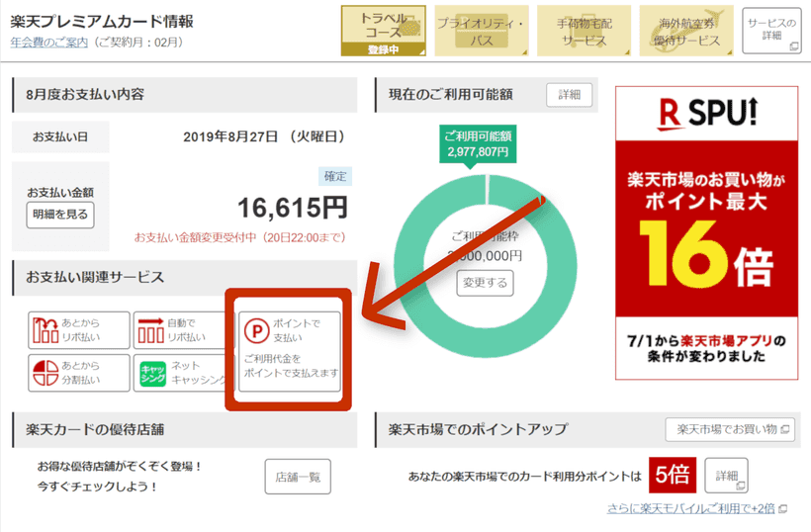
Task: Open ネットキャッシング service
Action: pos(151,372)
